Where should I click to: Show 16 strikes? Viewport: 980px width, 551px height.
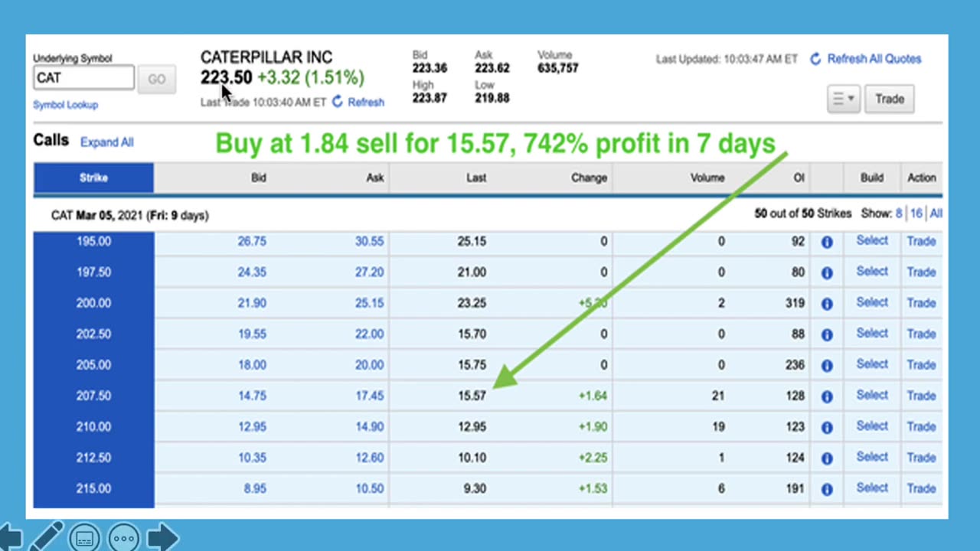click(916, 214)
